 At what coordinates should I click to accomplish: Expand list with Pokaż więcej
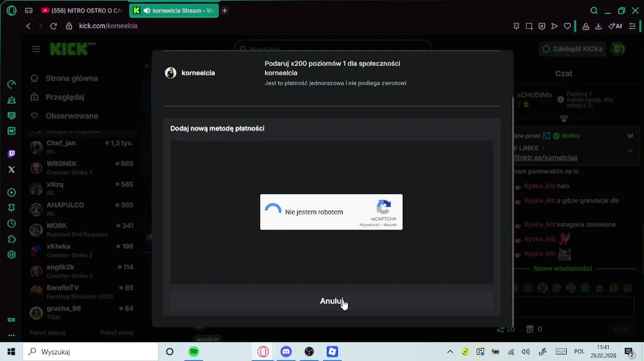pyautogui.click(x=48, y=332)
